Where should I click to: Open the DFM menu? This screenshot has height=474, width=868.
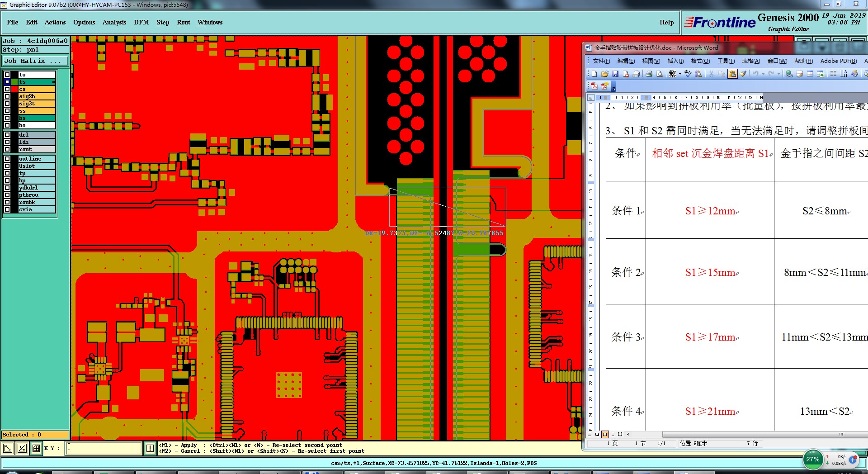click(142, 22)
